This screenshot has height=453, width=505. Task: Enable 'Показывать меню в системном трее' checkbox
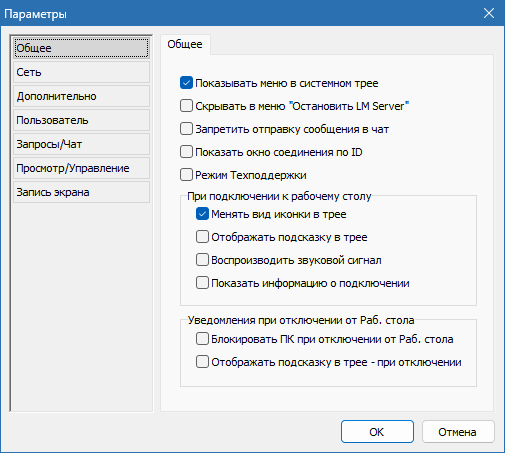tap(186, 83)
